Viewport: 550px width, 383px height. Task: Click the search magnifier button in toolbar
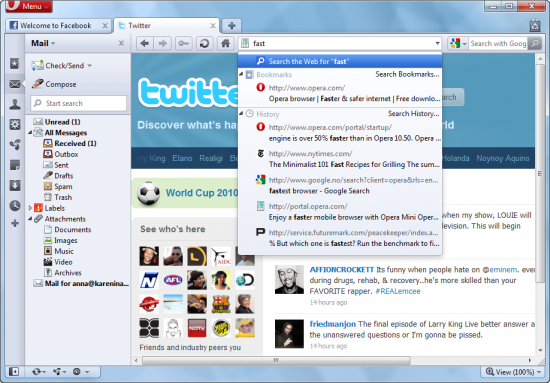tap(535, 43)
